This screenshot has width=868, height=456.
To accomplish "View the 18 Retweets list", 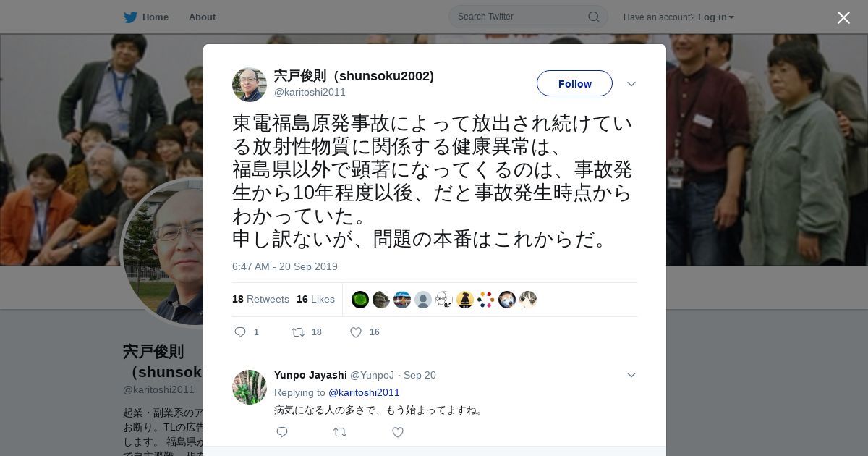I will pyautogui.click(x=260, y=299).
